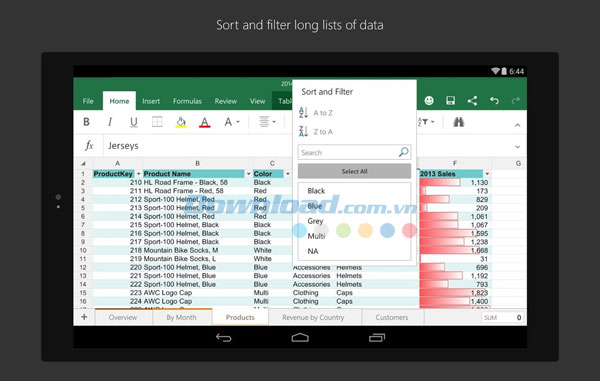The image size is (600, 381).
Task: Open Find binoculars tool
Action: click(458, 122)
